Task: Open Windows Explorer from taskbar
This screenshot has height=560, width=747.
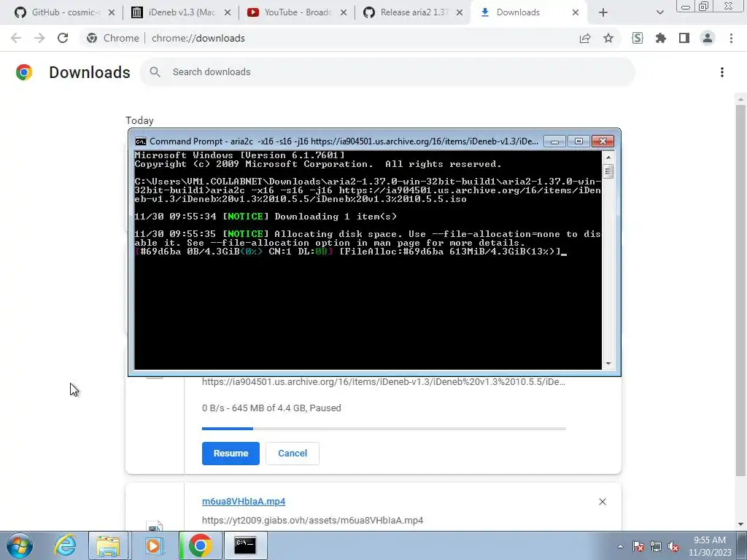Action: click(108, 545)
